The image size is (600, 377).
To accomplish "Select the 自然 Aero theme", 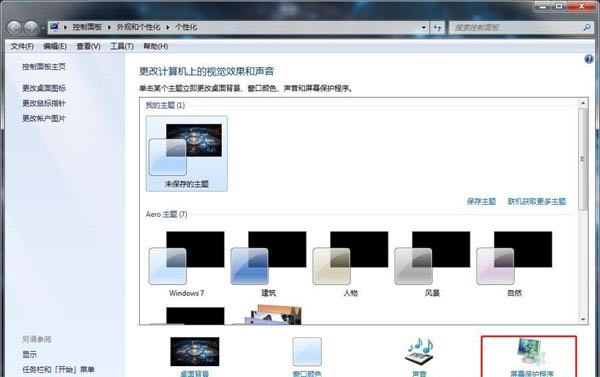I will point(514,264).
